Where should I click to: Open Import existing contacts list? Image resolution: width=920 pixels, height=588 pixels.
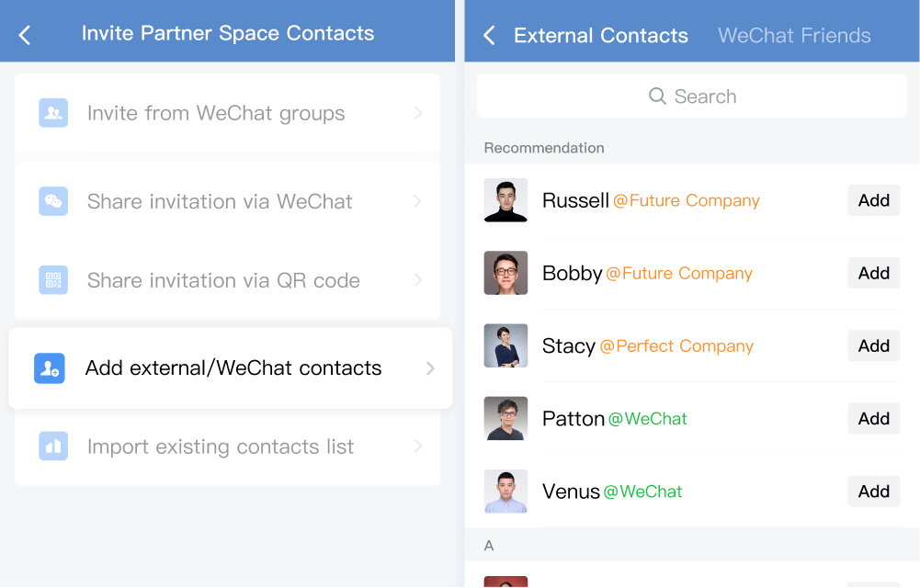click(x=228, y=447)
